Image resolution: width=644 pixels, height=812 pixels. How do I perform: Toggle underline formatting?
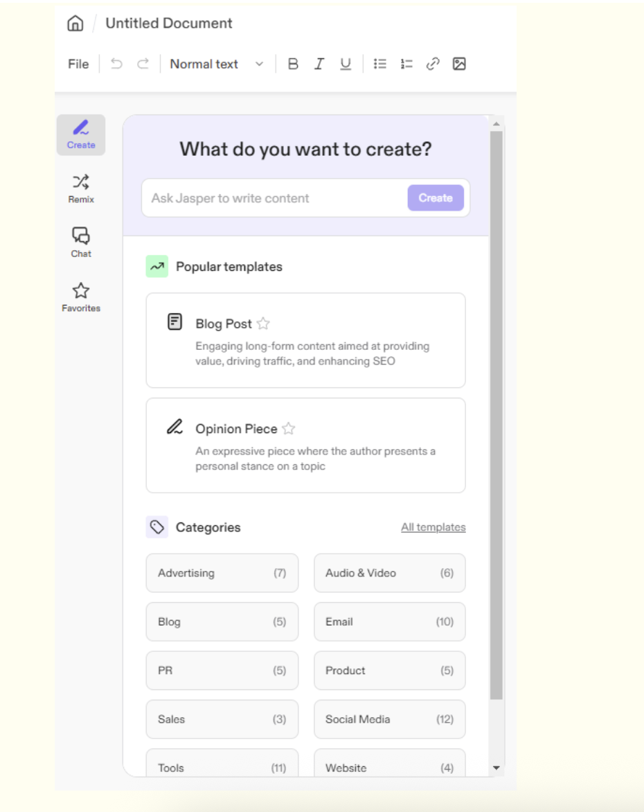coord(346,64)
